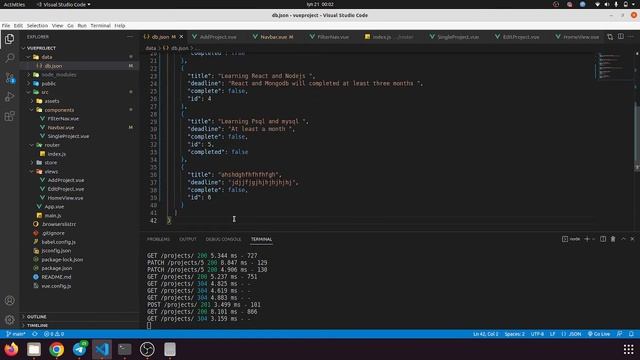The height and width of the screenshot is (360, 640).
Task: Maximize the panel size chevron
Action: 623,239
